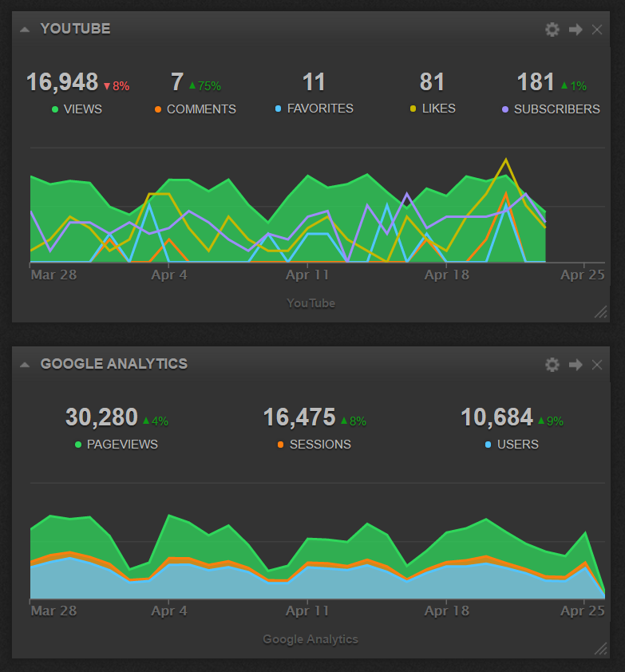Image resolution: width=625 pixels, height=672 pixels.
Task: Click the 16,475 sessions total
Action: point(299,417)
